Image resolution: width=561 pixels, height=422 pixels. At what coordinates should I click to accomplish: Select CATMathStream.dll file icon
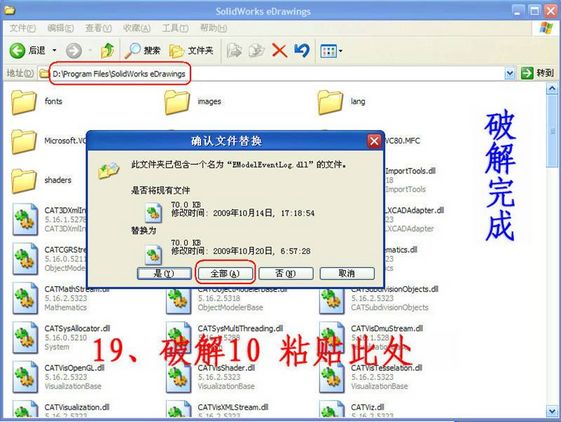pyautogui.click(x=25, y=298)
